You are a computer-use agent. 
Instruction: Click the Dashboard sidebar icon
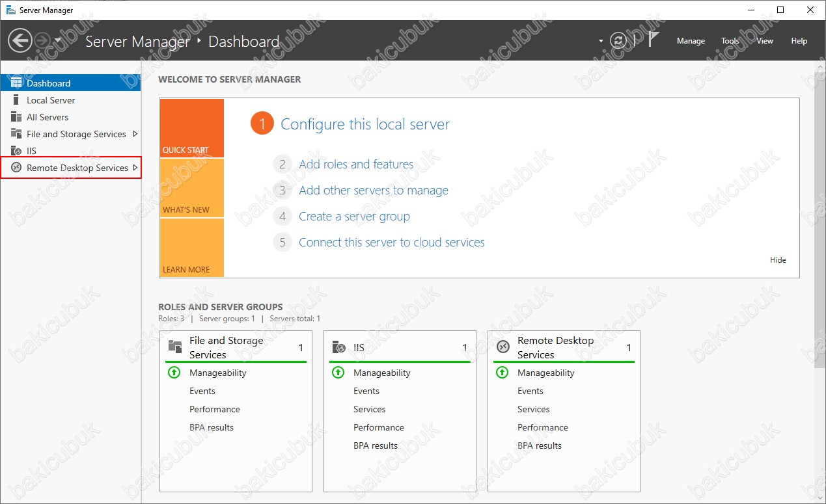coord(16,83)
